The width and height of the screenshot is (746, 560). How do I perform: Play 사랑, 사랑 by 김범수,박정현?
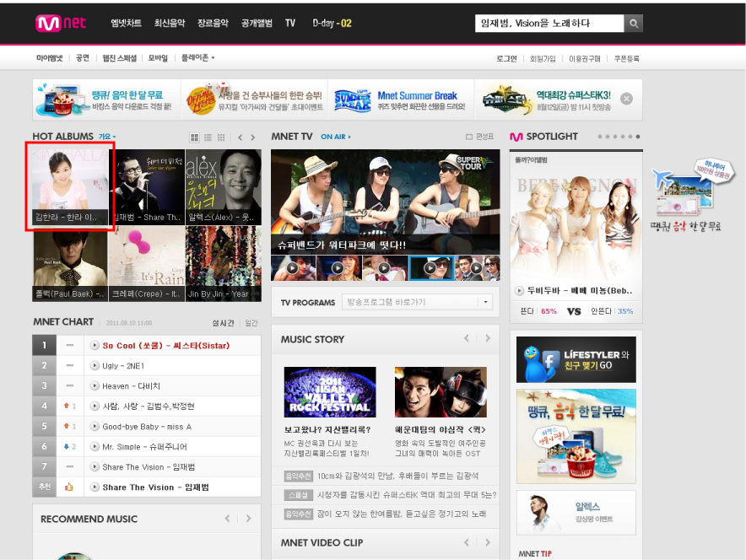tap(95, 406)
